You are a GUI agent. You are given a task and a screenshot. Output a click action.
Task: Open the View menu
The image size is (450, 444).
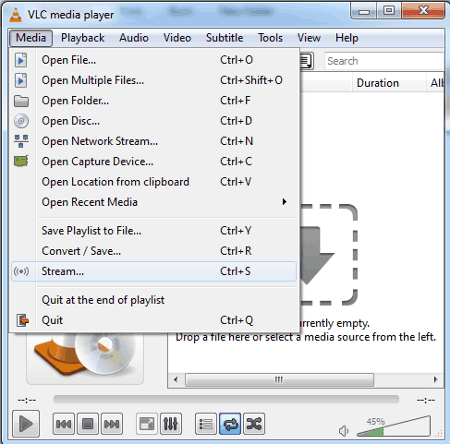click(x=309, y=38)
